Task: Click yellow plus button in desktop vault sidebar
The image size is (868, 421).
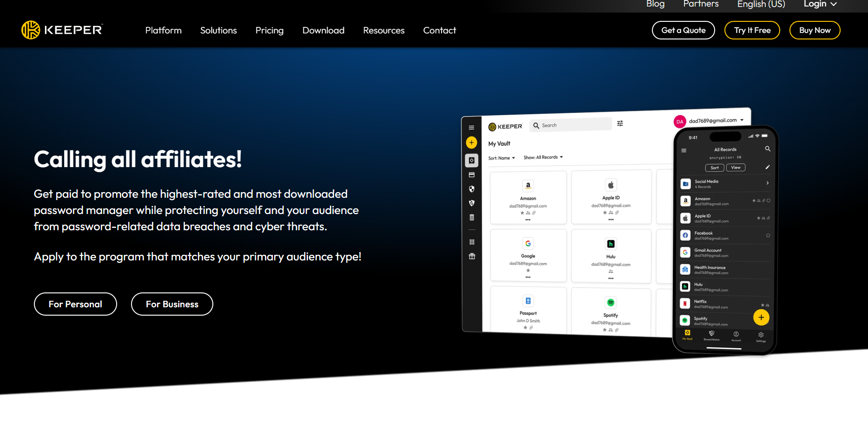Action: pos(471,142)
